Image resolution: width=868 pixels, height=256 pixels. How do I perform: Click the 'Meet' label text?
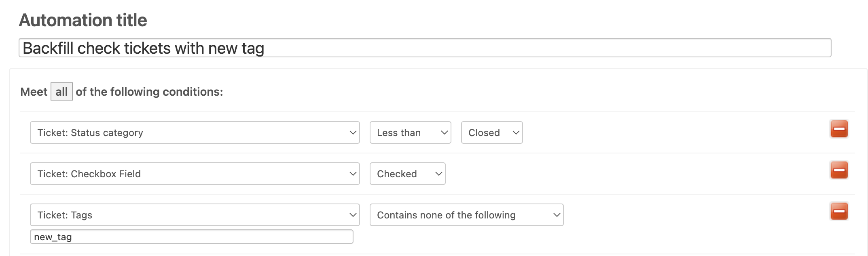34,92
